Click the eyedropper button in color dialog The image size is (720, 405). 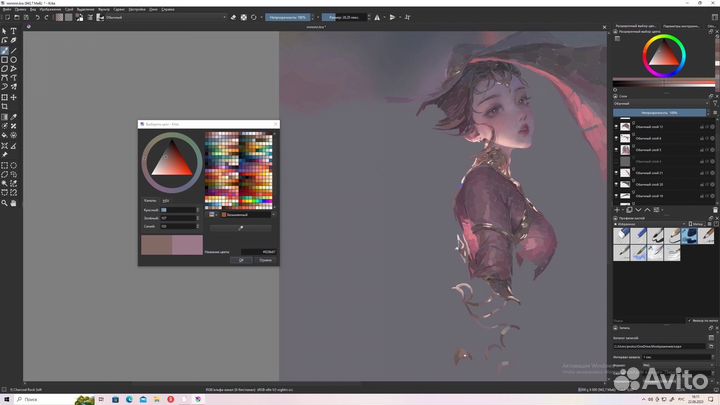click(240, 228)
